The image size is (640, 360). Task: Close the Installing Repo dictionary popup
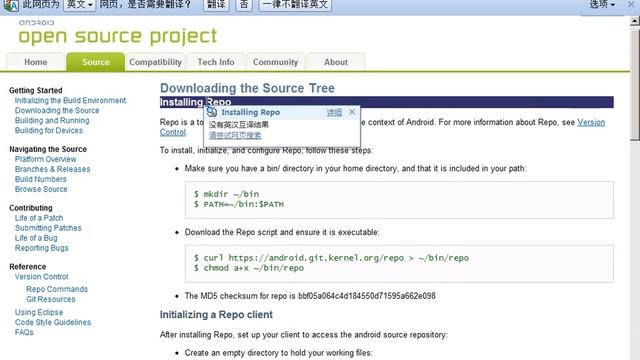pos(352,112)
